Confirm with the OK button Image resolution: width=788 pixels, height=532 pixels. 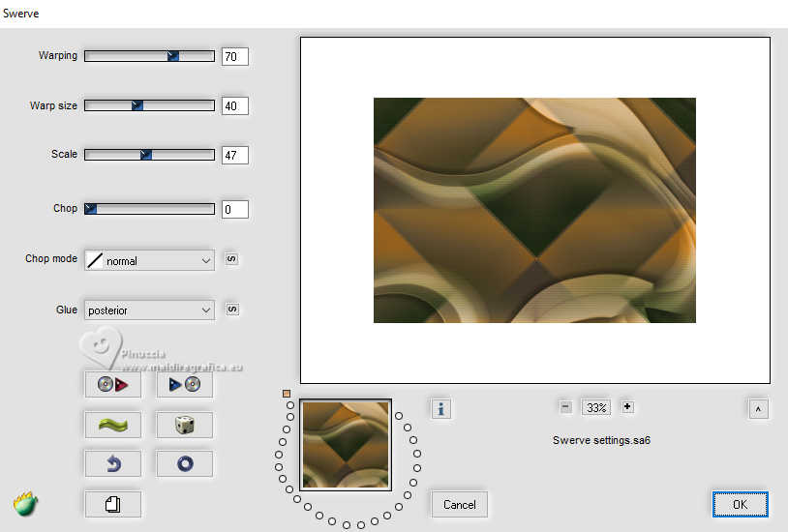pos(740,504)
